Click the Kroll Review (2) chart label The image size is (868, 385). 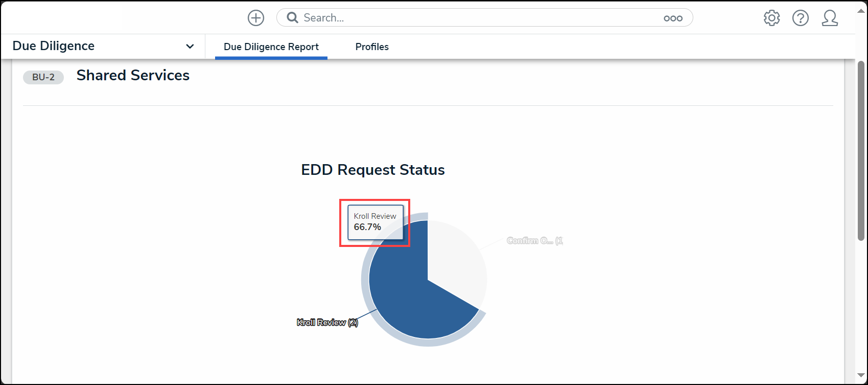pos(327,323)
